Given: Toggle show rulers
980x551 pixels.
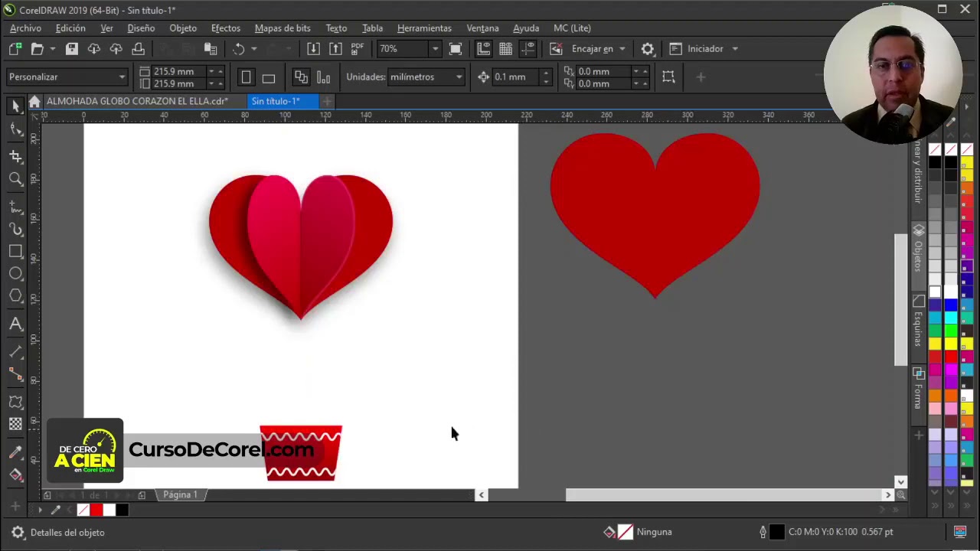Looking at the screenshot, I should tap(484, 49).
